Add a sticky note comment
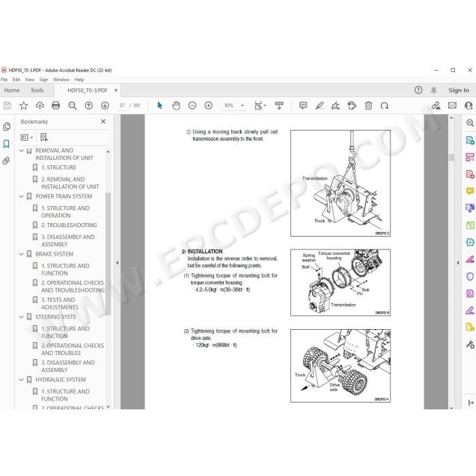This screenshot has width=476, height=476. pos(303,105)
